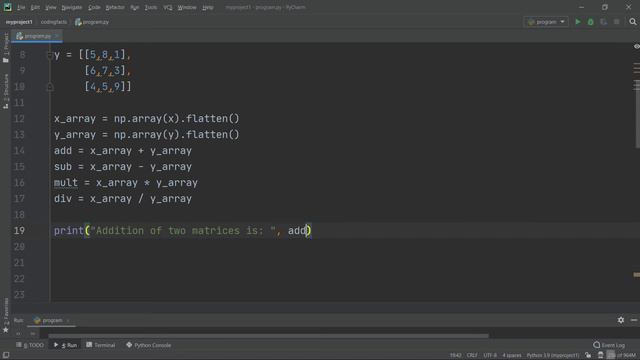Open the View menu
Viewport: 640px width, 360px height.
tap(51, 7)
